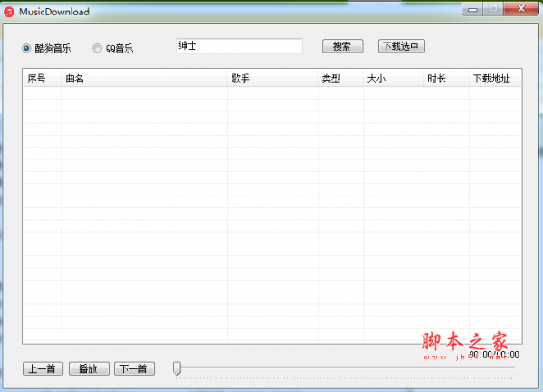Click the 上一首 previous track button
Screen dimensions: 543x392
coord(43,368)
